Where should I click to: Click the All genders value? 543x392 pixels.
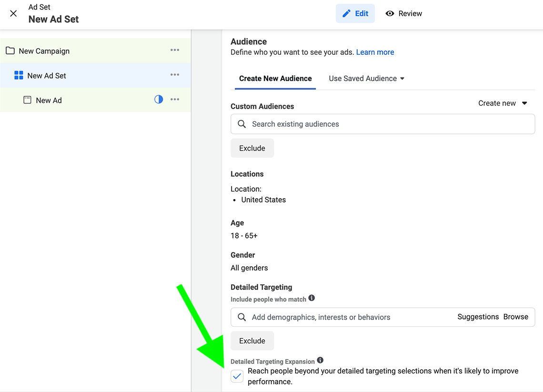(x=249, y=268)
